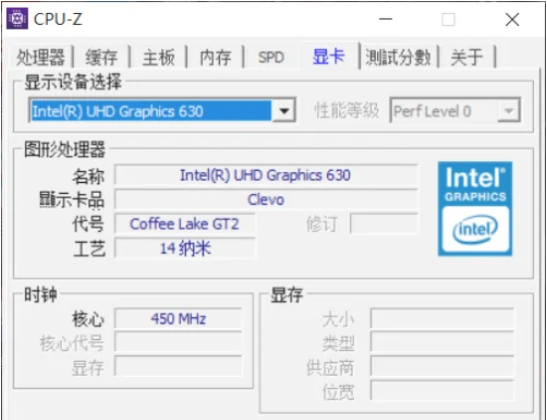Click the 450 MHz core clock field

click(178, 319)
